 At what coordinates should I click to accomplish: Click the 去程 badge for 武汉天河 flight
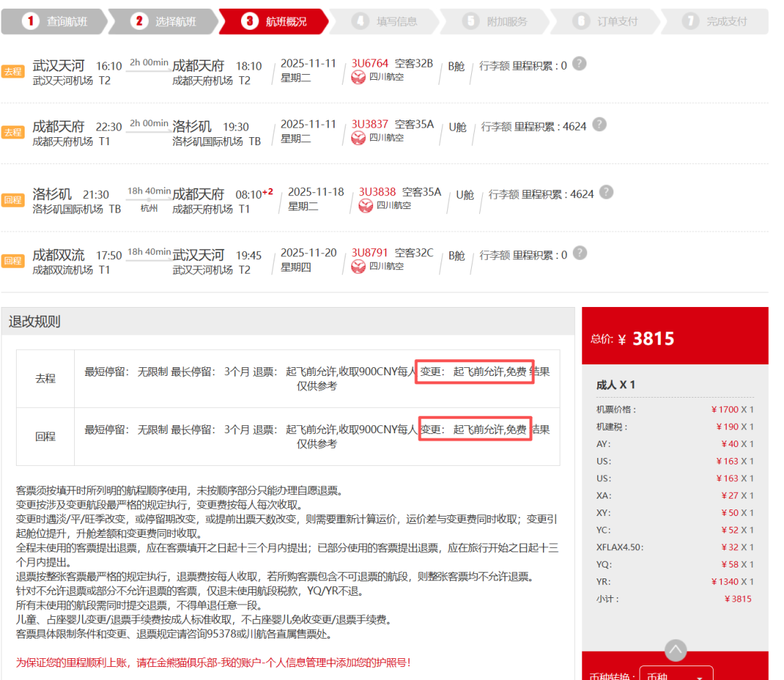pos(12,72)
